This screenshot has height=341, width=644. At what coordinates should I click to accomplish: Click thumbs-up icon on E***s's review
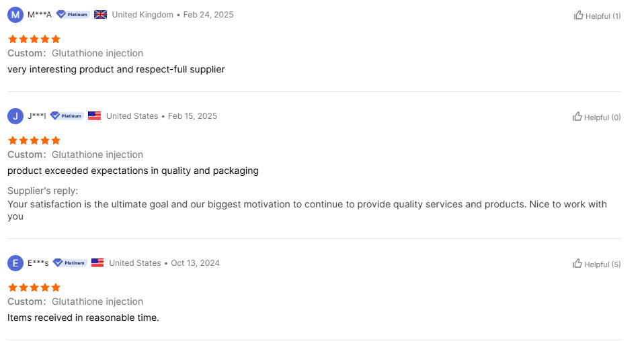coord(577,264)
